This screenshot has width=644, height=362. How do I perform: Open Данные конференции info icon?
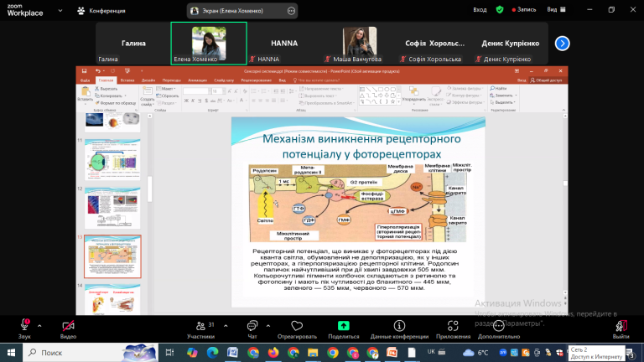[x=399, y=326]
